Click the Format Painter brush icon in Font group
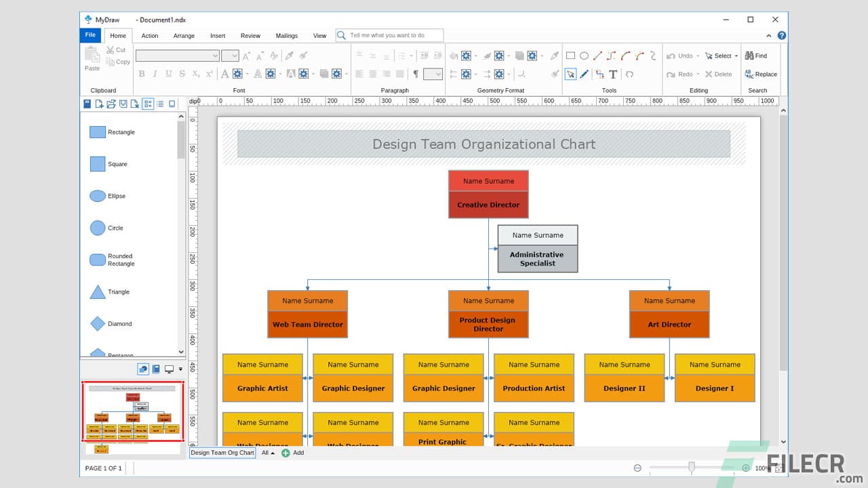The height and width of the screenshot is (488, 868). 302,56
